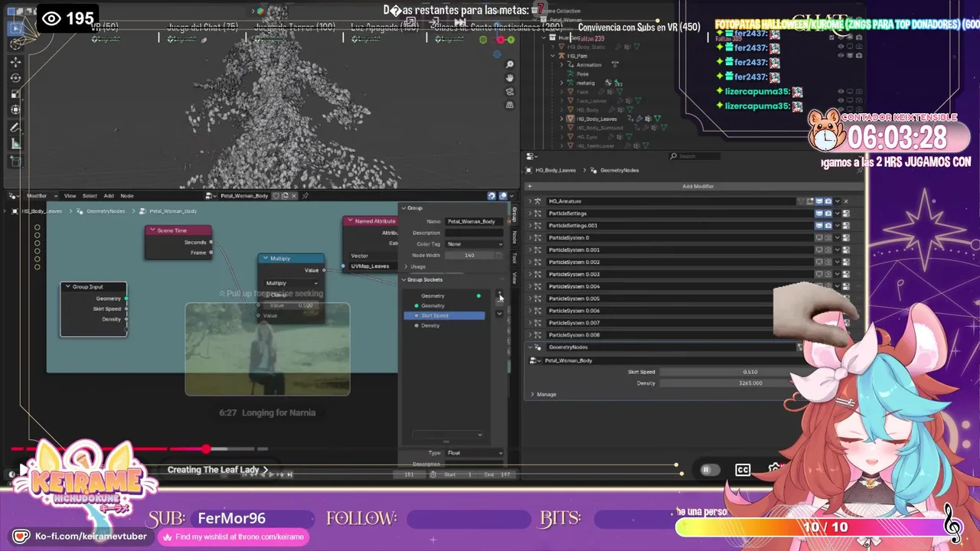This screenshot has width=980, height=551.
Task: Select the Select Box tool in viewport
Action: click(x=15, y=28)
